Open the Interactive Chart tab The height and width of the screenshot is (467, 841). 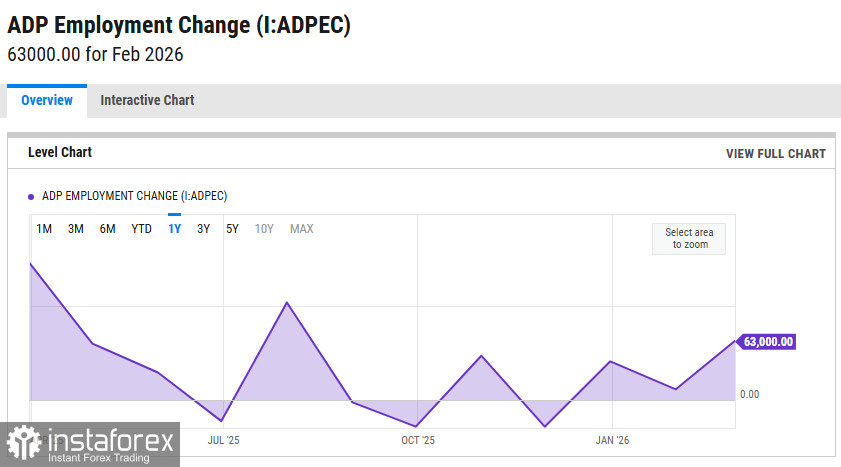pos(147,101)
